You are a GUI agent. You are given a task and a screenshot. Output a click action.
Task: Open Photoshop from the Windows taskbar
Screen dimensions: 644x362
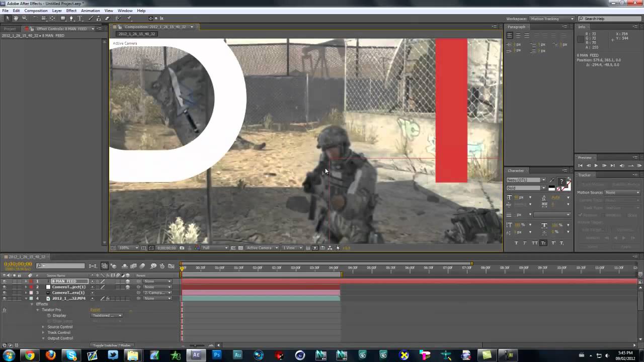pyautogui.click(x=217, y=355)
